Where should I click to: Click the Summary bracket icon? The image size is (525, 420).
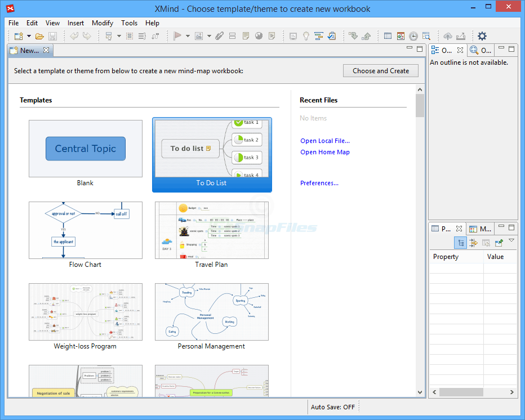coord(143,36)
